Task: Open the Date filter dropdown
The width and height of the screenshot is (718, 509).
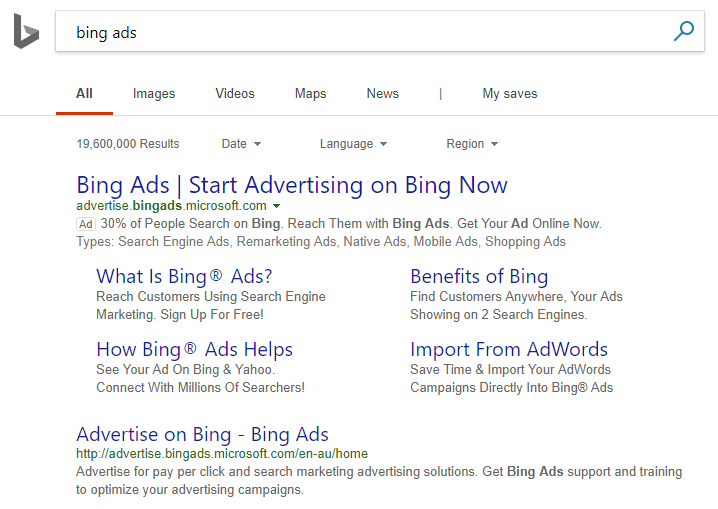Action: [x=241, y=144]
